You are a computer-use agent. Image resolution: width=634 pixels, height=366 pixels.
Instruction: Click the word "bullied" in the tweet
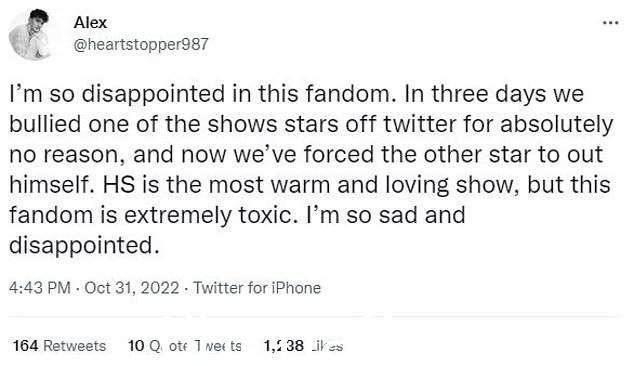click(x=45, y=124)
